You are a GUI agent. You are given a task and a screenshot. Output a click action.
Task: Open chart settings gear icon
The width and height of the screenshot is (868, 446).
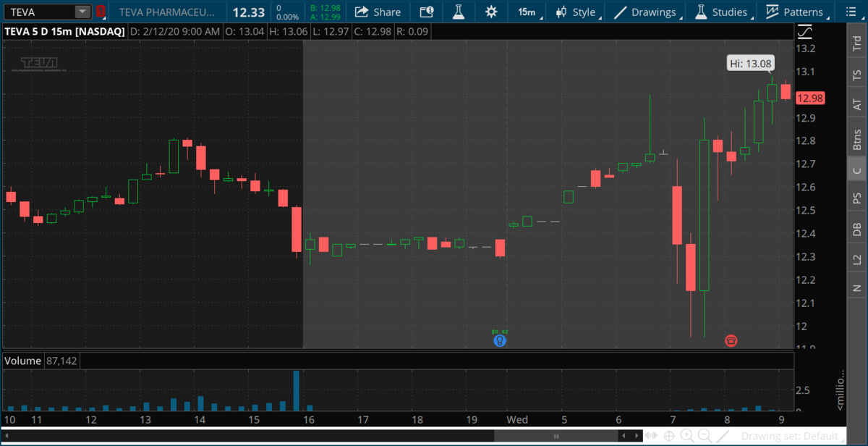(491, 12)
